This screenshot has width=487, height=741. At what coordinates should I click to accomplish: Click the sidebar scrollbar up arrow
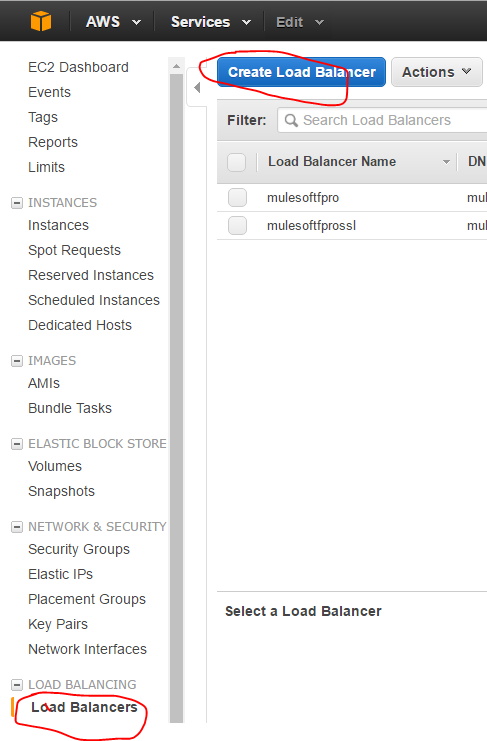(176, 66)
